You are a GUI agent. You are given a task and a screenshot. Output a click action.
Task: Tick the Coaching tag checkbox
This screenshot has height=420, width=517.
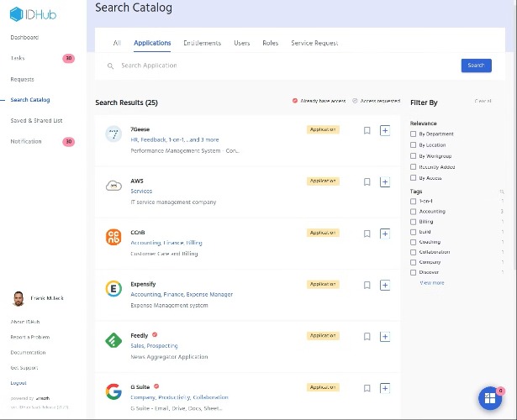coord(413,242)
